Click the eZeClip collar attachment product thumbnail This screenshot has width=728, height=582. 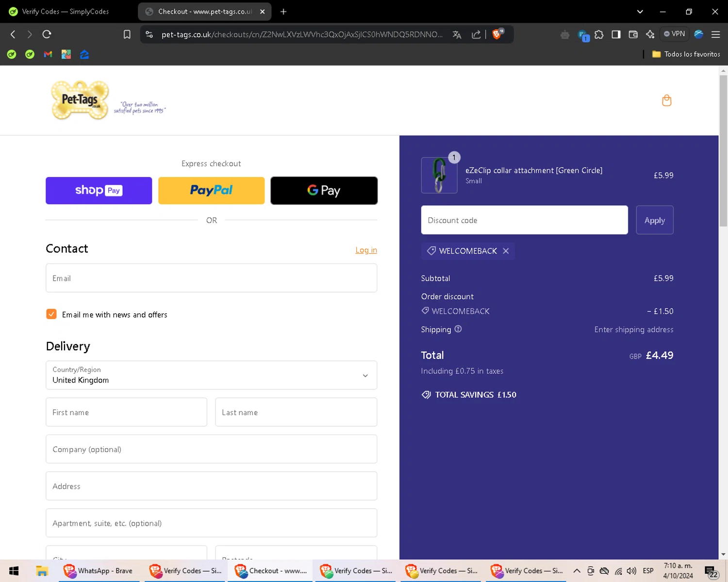click(439, 175)
